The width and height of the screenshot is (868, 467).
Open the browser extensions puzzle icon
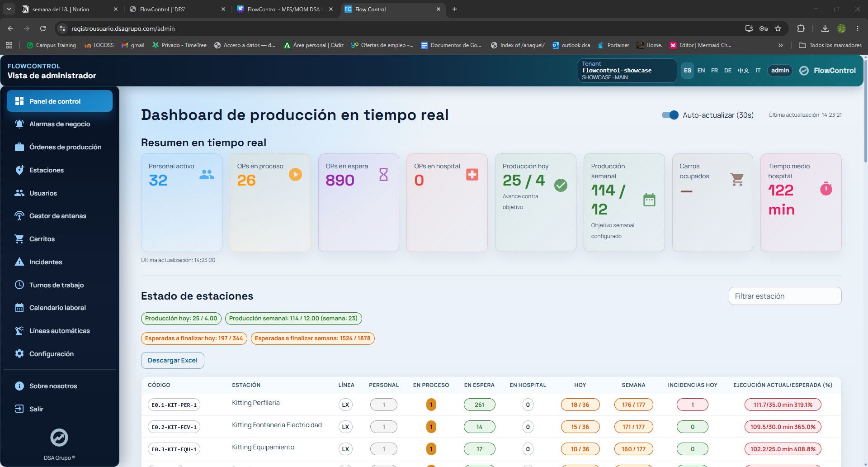(801, 29)
